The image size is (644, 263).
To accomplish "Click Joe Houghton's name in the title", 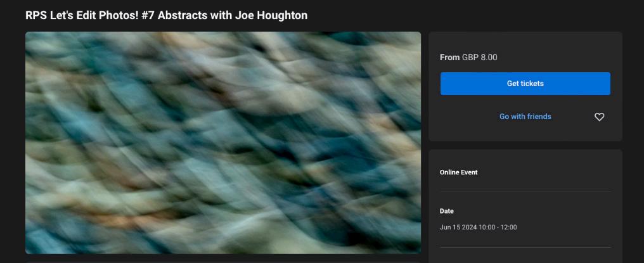I will (271, 15).
